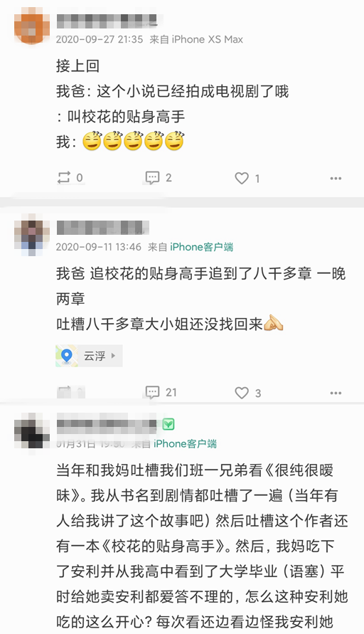Tap iPhone客户端 source link on third post
The width and height of the screenshot is (364, 634).
(185, 443)
